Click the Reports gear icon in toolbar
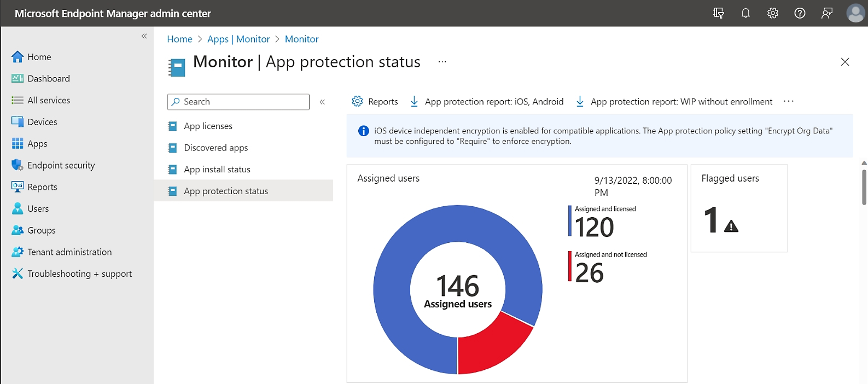 pyautogui.click(x=357, y=101)
